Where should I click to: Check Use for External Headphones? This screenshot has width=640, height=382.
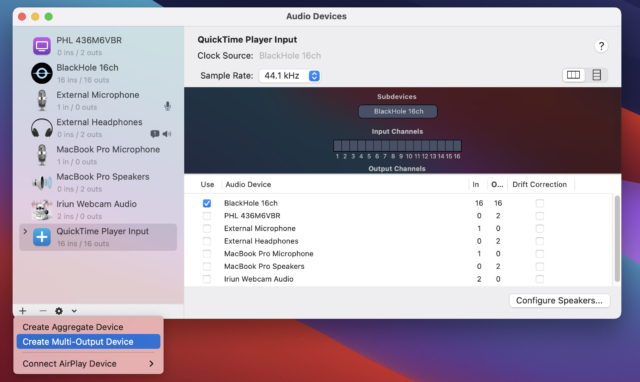[x=207, y=241]
